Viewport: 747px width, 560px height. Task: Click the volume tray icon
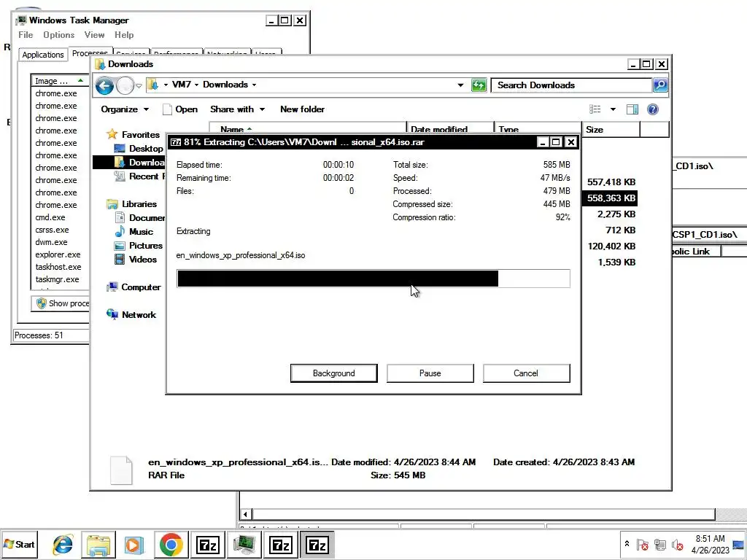(678, 544)
